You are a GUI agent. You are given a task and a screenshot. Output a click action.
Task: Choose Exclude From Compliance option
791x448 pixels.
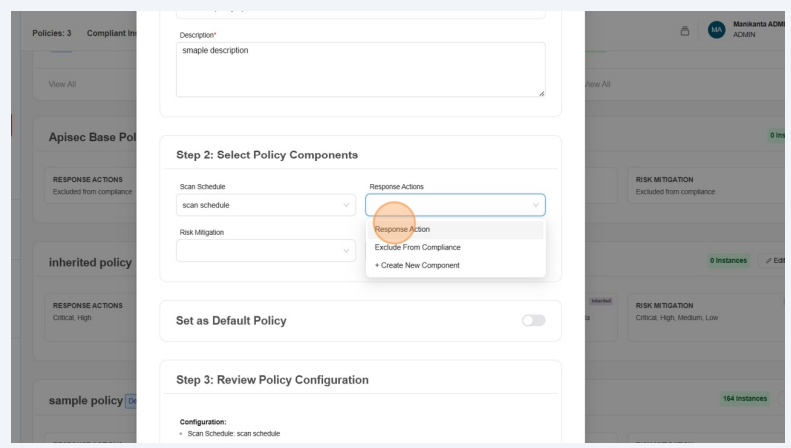(456, 248)
